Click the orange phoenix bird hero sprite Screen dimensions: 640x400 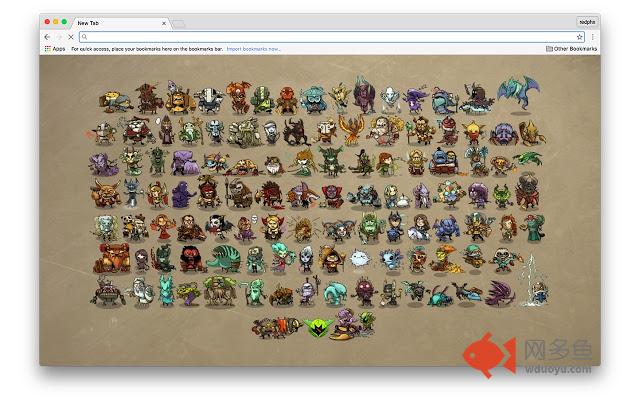(352, 130)
